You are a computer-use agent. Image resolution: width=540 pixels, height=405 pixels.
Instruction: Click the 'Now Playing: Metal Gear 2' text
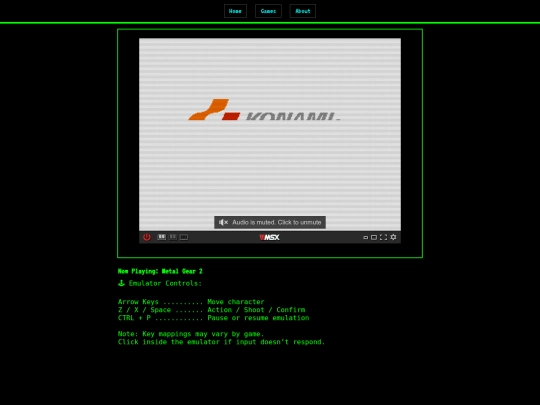(160, 271)
